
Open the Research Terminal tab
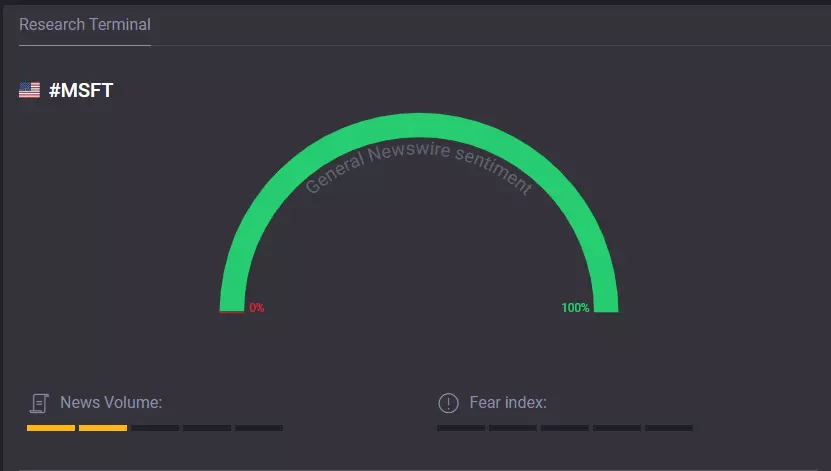tap(85, 24)
